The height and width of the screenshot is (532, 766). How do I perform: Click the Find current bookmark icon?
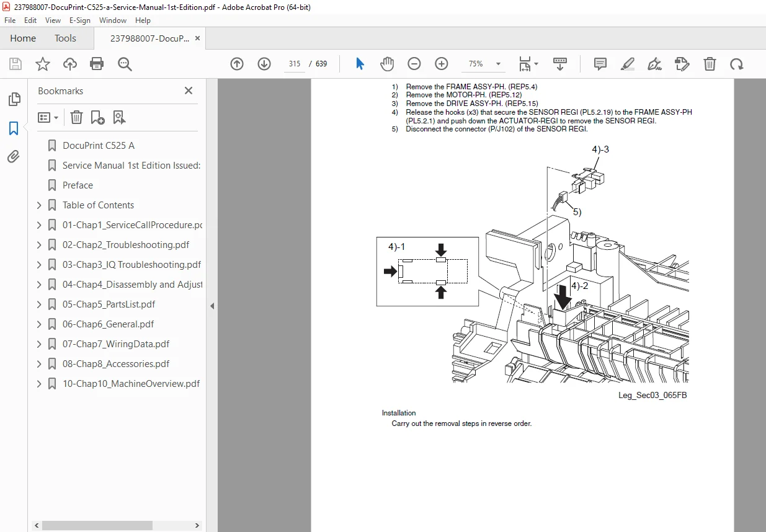point(119,117)
